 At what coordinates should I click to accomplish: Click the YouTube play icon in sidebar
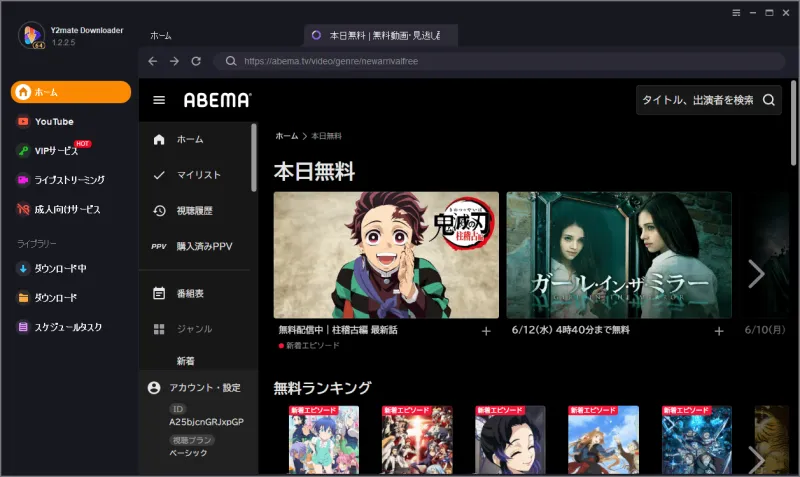[23, 121]
